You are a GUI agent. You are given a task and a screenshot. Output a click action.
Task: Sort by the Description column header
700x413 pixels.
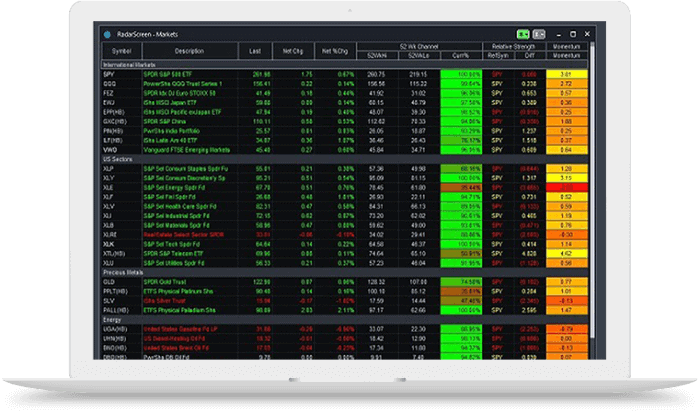189,51
